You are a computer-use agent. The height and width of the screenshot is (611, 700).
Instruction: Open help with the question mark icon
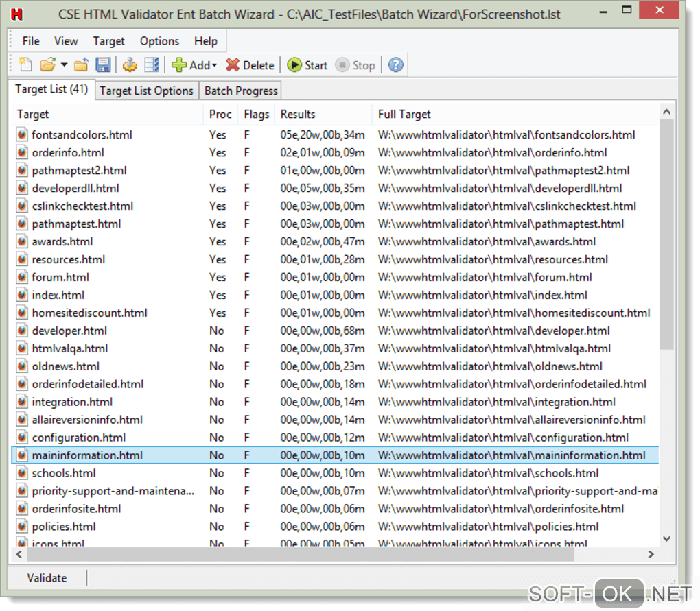(395, 65)
